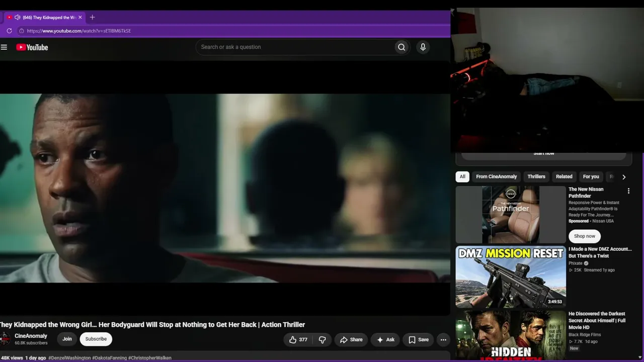
Task: Click the #ChristopherWalken hashtag
Action: click(150, 358)
